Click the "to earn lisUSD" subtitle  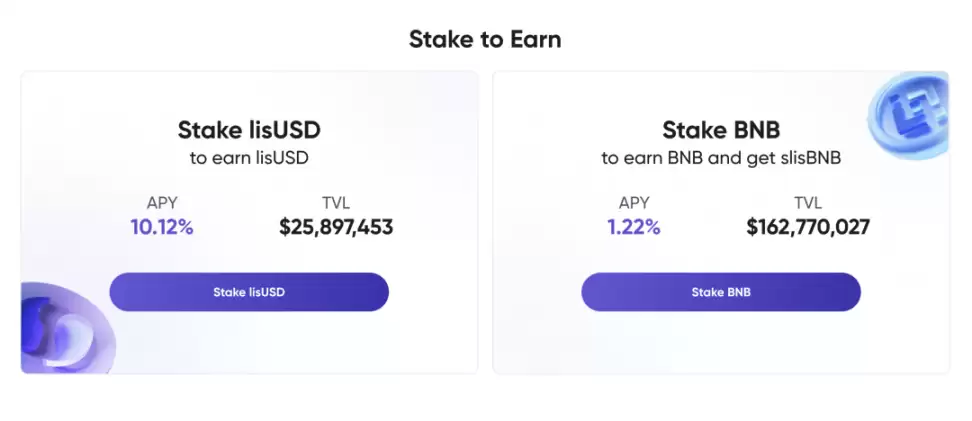tap(249, 158)
